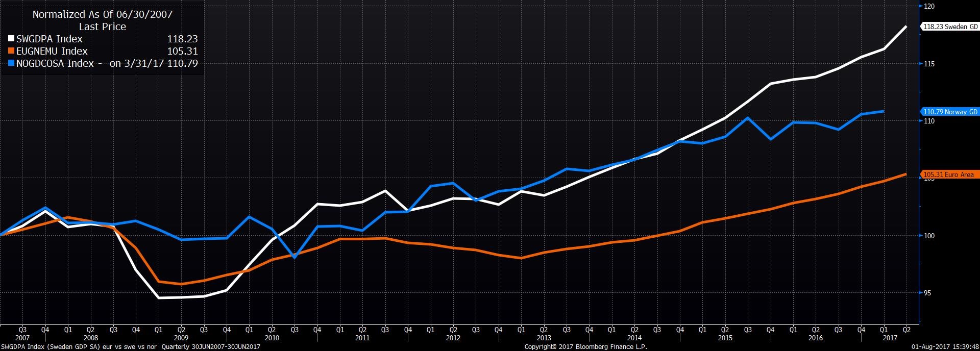Viewport: 980px width, 351px height.
Task: Click the 'Normalized As Of 06/30/2007' legend title
Action: point(102,14)
